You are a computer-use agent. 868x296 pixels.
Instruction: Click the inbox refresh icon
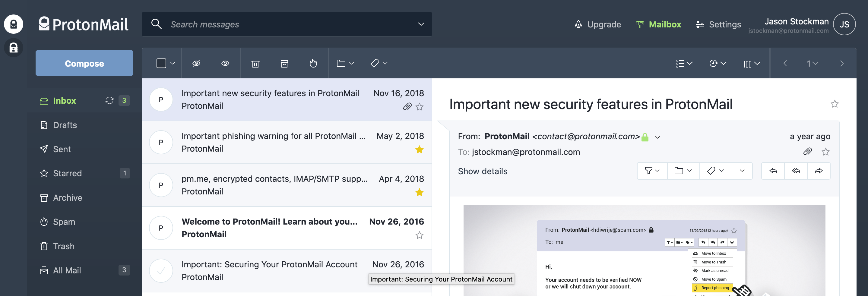109,100
